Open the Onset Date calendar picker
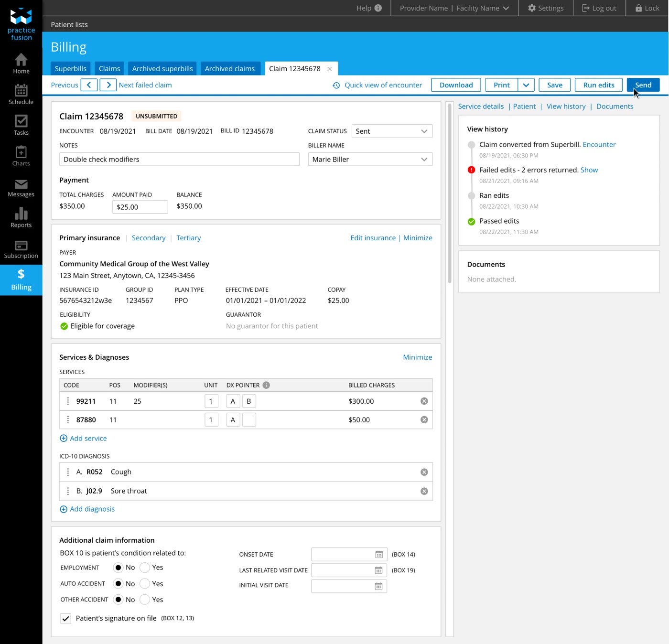Viewport: 669px width, 644px height. (x=379, y=555)
